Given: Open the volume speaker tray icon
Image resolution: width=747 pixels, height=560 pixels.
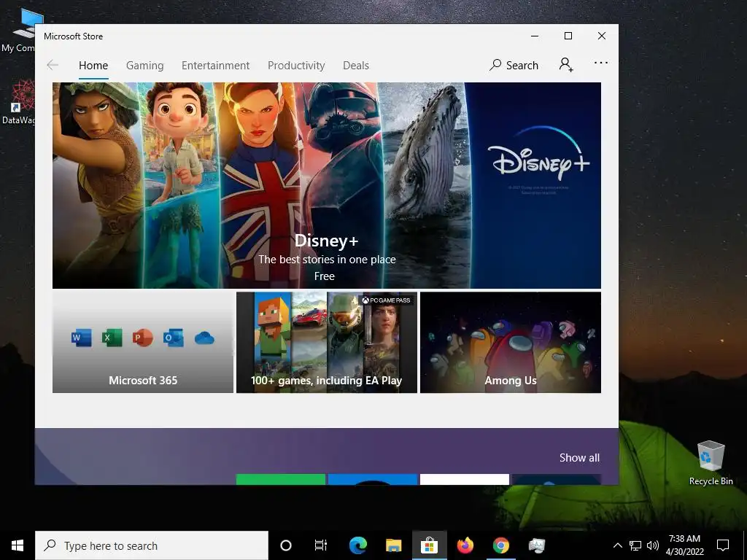Looking at the screenshot, I should pos(653,545).
